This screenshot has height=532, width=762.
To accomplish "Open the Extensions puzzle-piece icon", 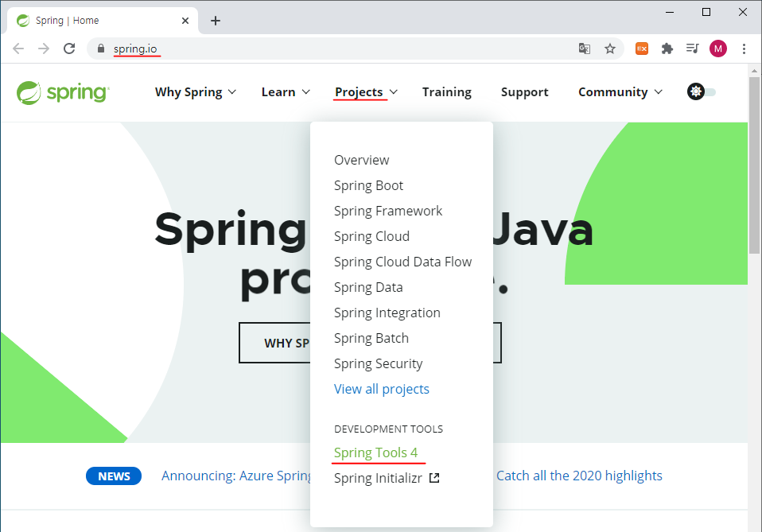I will [x=667, y=49].
